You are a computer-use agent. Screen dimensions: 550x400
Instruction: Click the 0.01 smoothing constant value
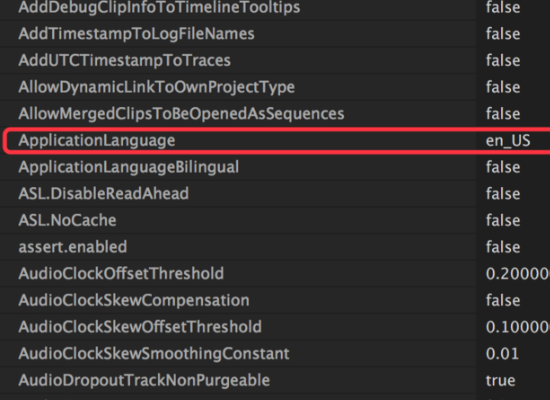502,354
